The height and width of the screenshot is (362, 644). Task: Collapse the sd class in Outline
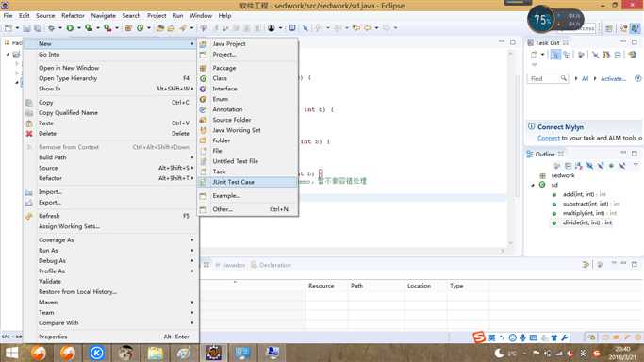coord(533,185)
